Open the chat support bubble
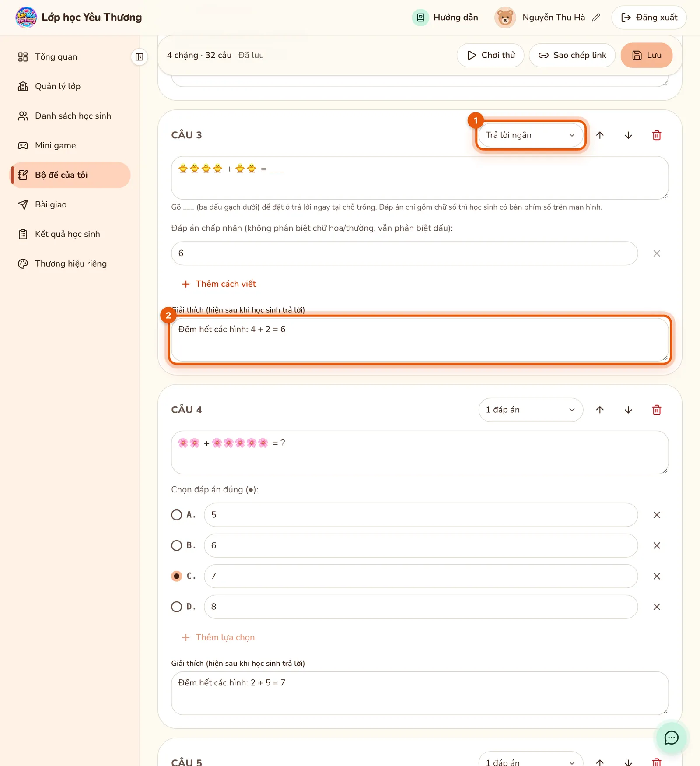Screen dimensions: 700x766 pos(671,738)
